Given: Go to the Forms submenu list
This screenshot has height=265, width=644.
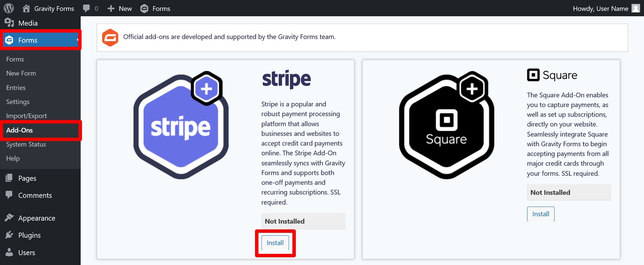Looking at the screenshot, I should (15, 59).
